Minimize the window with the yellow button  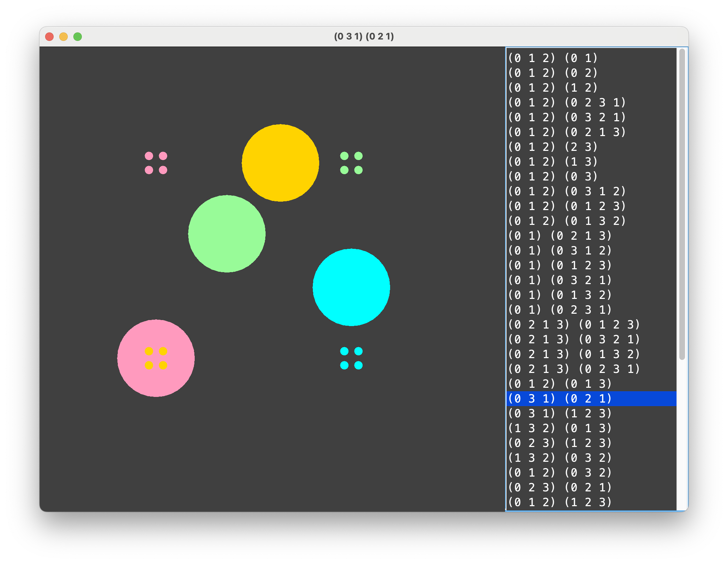coord(63,37)
